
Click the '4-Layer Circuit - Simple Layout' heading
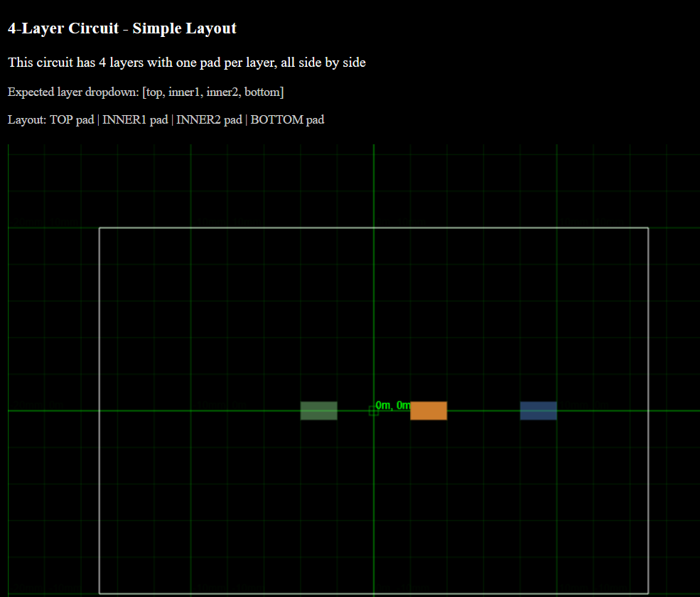pos(122,28)
